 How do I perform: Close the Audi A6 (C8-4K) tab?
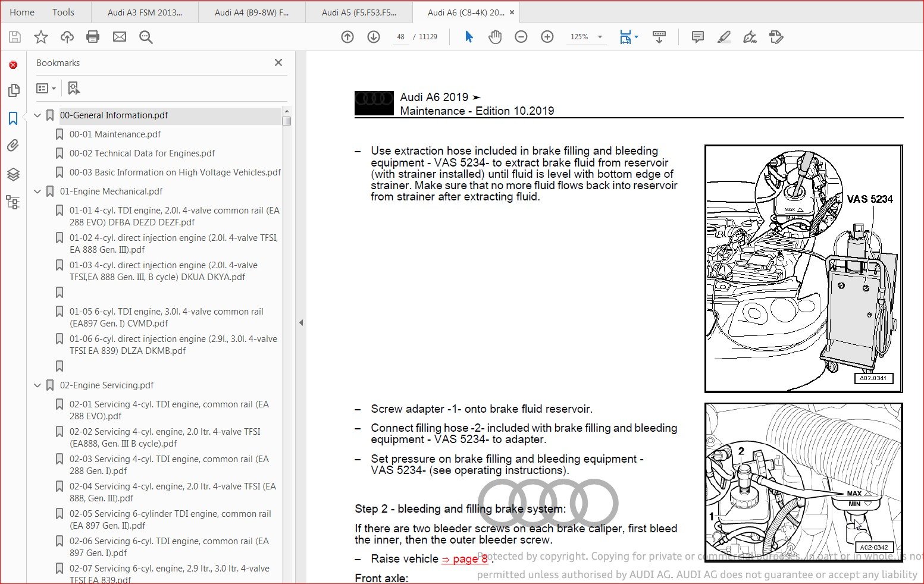pyautogui.click(x=512, y=12)
